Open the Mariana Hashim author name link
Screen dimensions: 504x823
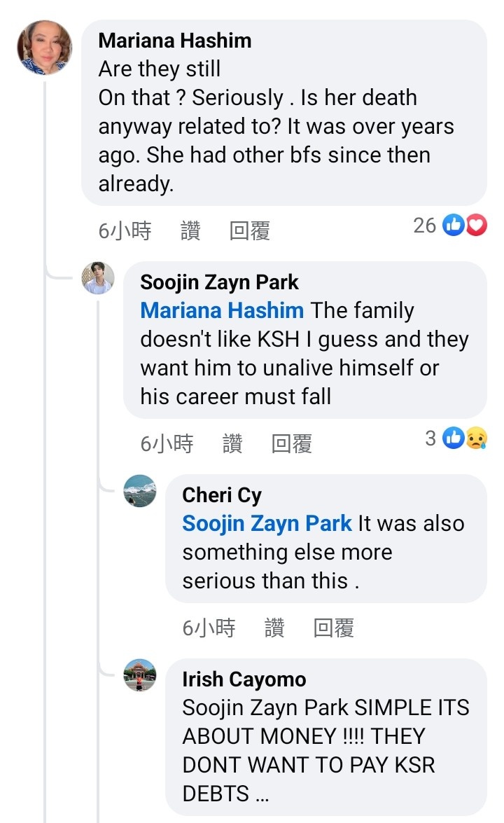[175, 41]
